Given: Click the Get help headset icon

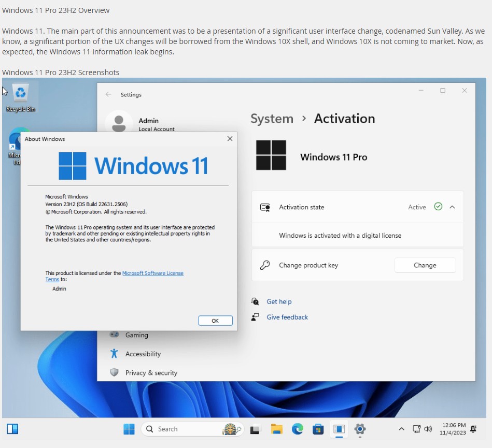Looking at the screenshot, I should [255, 301].
